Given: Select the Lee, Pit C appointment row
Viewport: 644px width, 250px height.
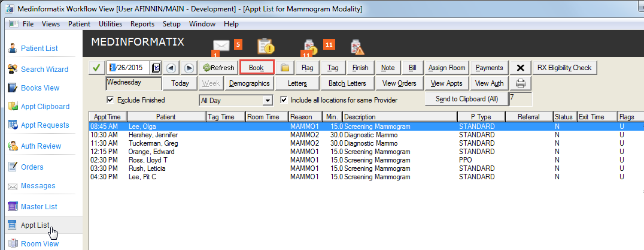Looking at the screenshot, I should click(366, 177).
